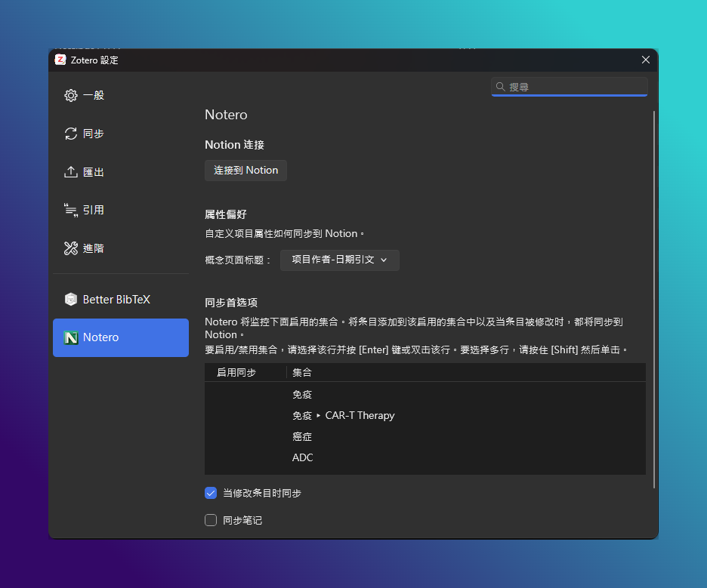Viewport: 707px width, 588px height.
Task: Open Better BibTeX settings pane
Action: [121, 299]
